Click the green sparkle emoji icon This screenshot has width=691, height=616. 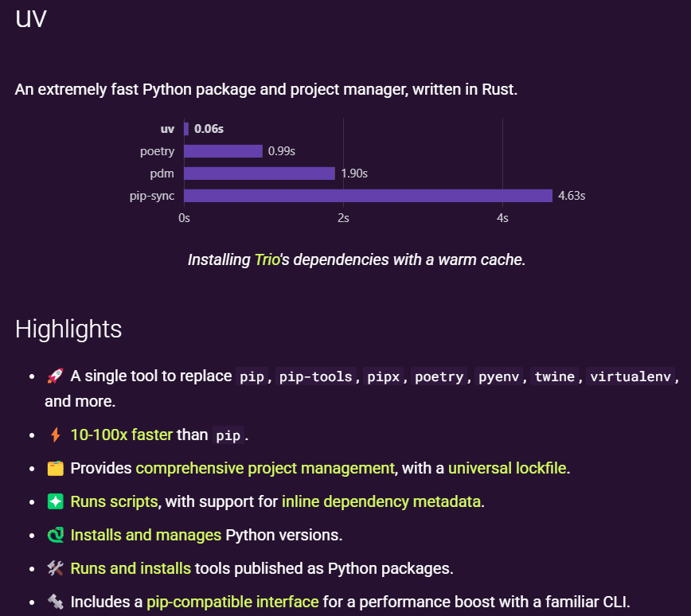55,501
